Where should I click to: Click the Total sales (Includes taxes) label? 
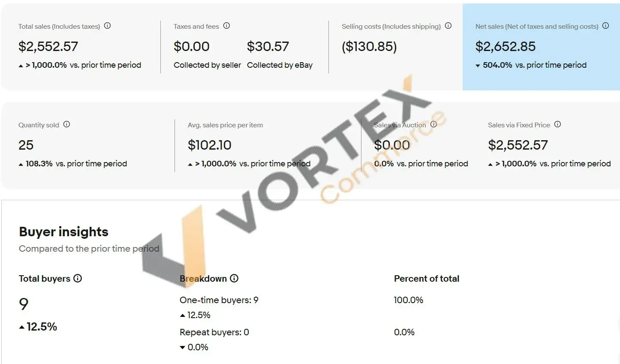coord(59,27)
